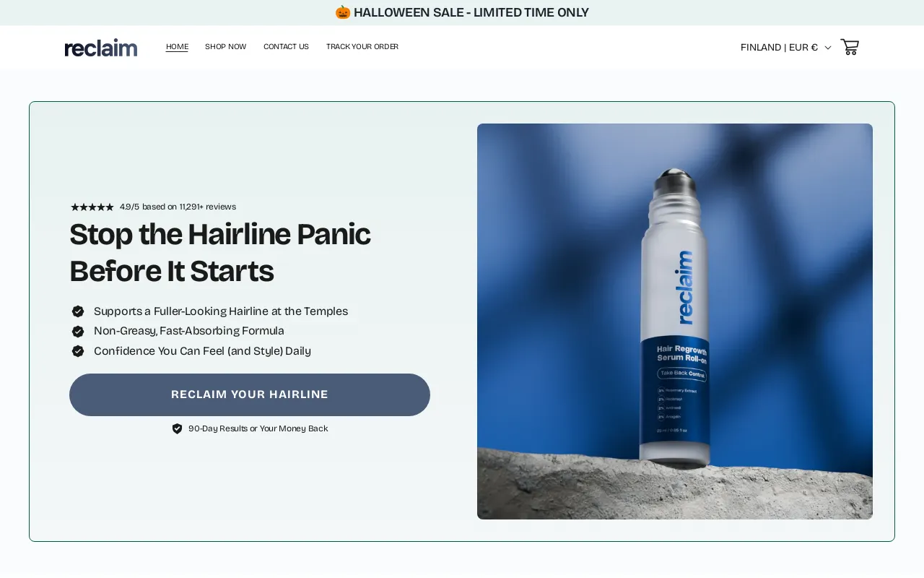Click the five-star rating icons
The height and width of the screenshot is (578, 924).
tap(92, 207)
